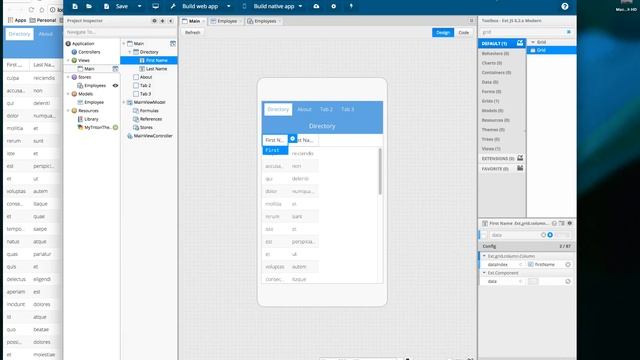Click the reset icon on dataIndex row
This screenshot has width=640, height=360.
tap(568, 264)
